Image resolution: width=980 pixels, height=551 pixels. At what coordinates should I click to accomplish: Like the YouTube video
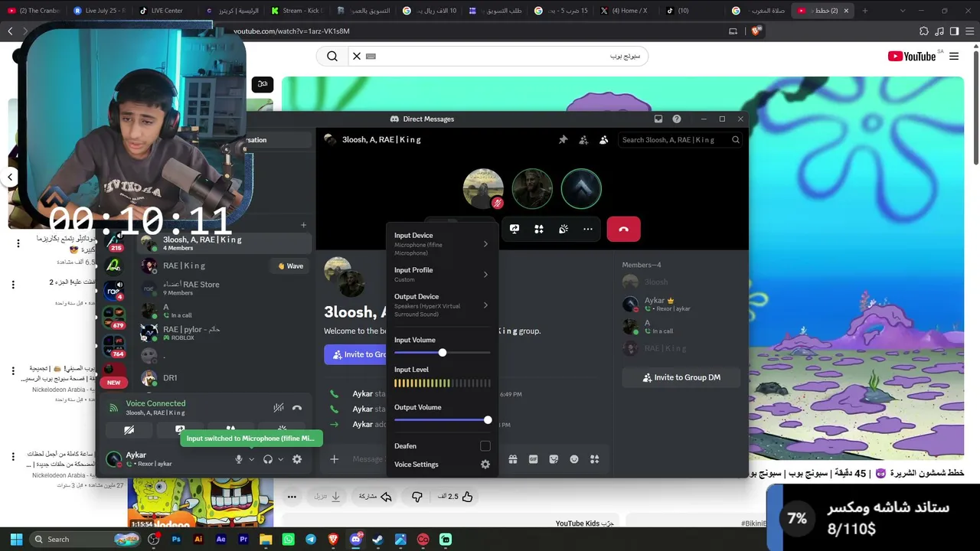point(456,497)
